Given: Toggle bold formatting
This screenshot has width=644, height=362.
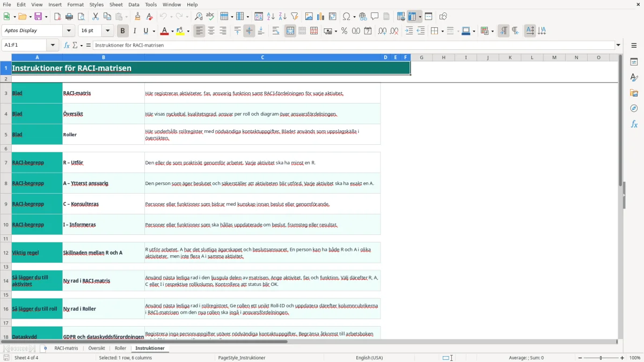Looking at the screenshot, I should 122,31.
